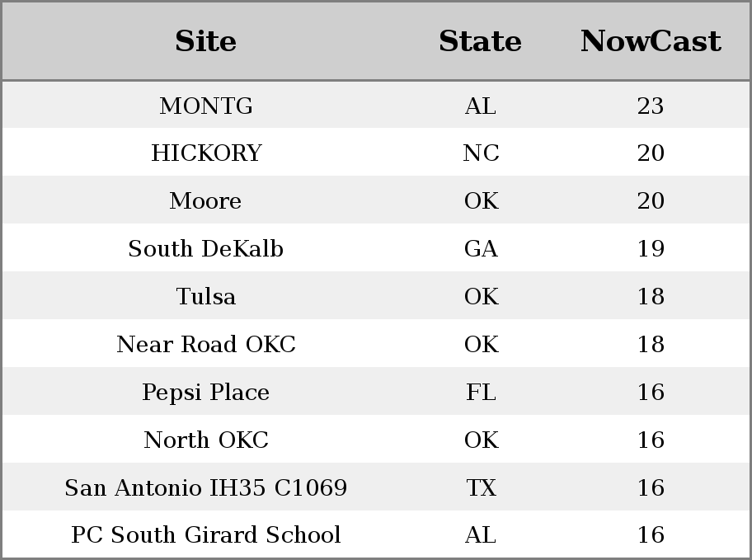Select the Near Road OKC site
Image resolution: width=752 pixels, height=560 pixels.
coord(206,344)
